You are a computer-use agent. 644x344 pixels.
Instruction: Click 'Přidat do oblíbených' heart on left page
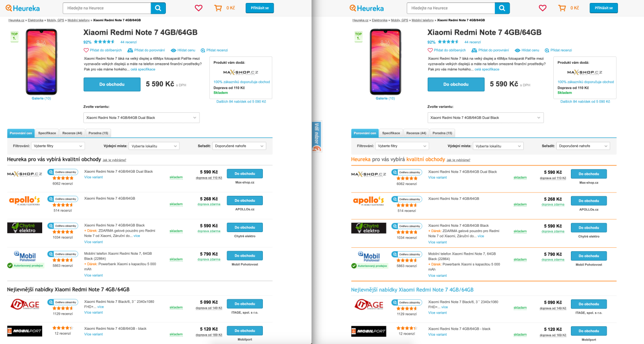[86, 50]
